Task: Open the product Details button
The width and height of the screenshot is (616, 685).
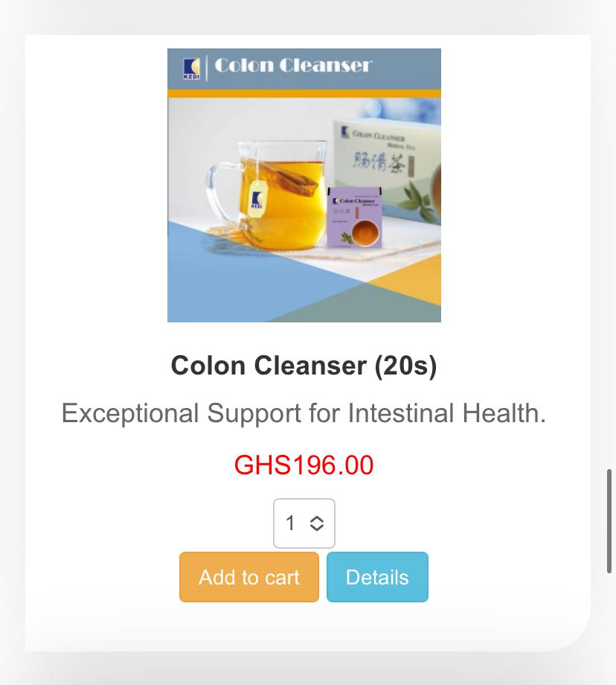Action: pyautogui.click(x=377, y=577)
